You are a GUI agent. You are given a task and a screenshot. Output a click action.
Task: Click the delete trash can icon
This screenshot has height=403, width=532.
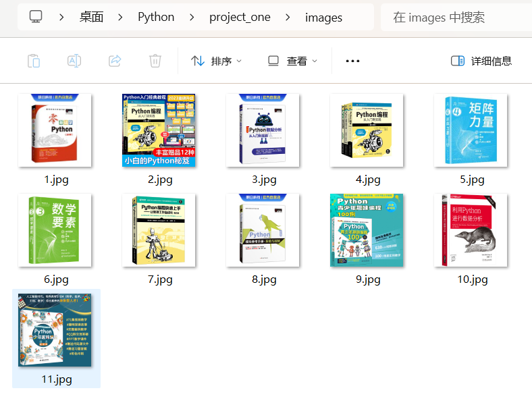tap(155, 61)
